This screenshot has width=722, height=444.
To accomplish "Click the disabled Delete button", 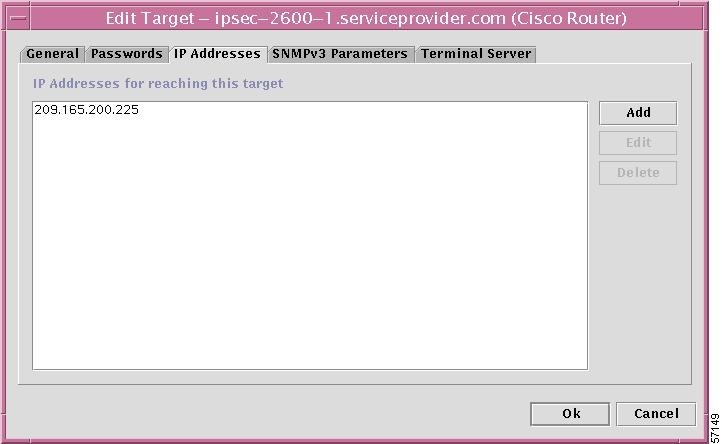I will pyautogui.click(x=638, y=173).
